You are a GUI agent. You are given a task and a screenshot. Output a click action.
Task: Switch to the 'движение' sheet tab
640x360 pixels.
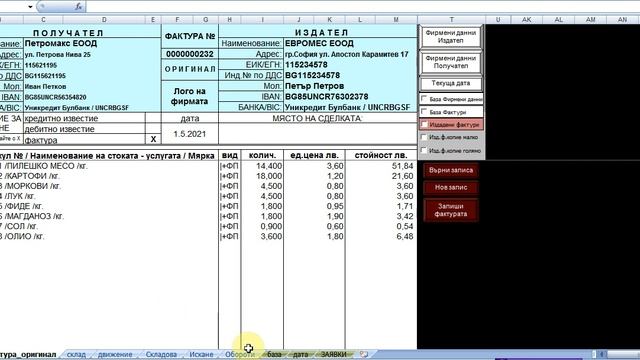point(115,354)
